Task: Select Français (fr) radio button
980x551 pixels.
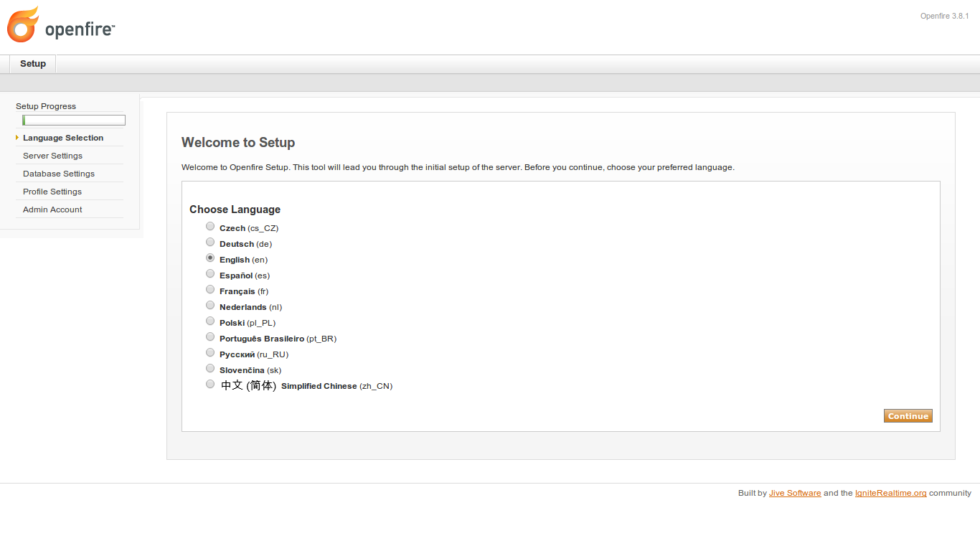Action: [210, 289]
